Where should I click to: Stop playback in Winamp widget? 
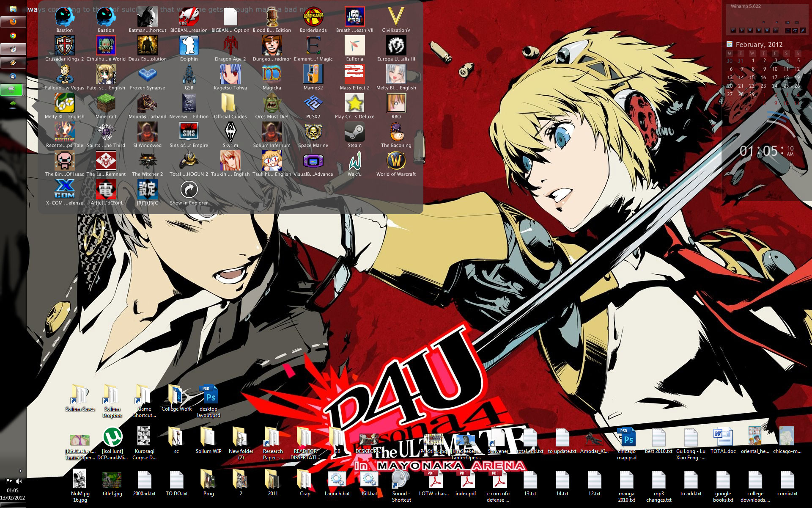pos(759,30)
